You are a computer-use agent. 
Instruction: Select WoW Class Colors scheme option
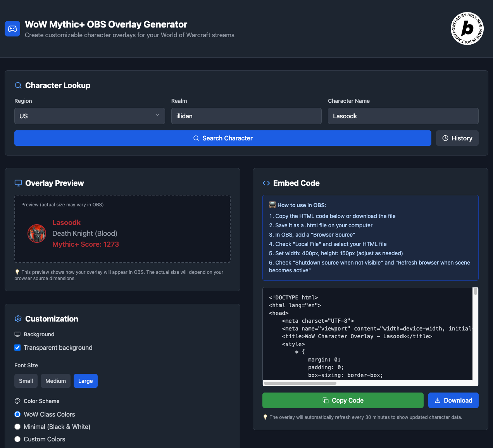[17, 414]
